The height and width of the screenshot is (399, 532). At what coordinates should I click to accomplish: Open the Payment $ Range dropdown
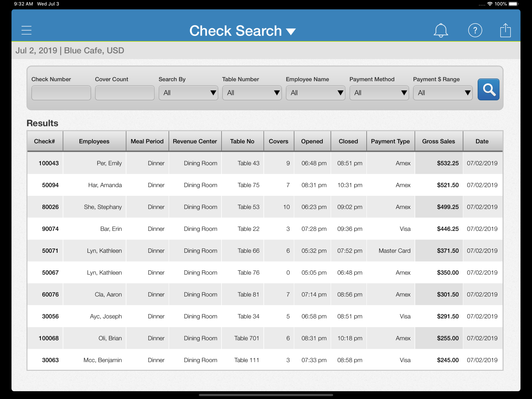pos(443,93)
